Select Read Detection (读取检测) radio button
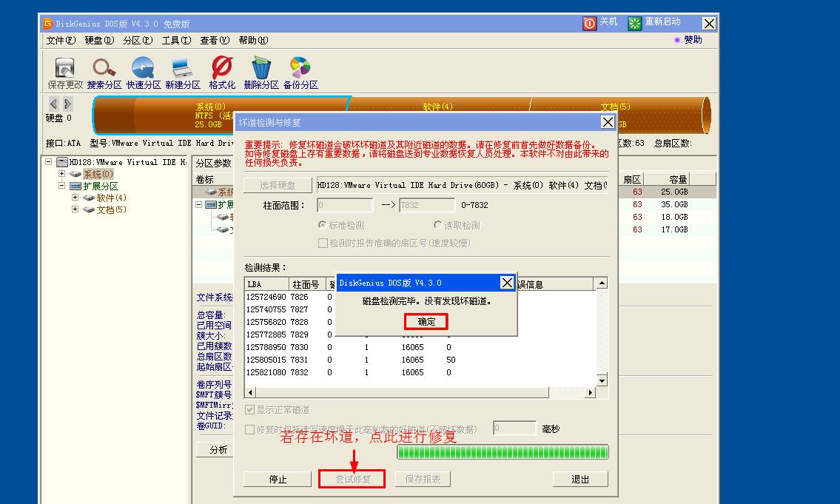This screenshot has width=840, height=504. click(437, 225)
